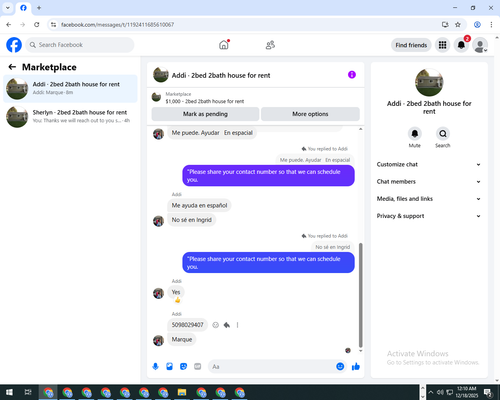Select the Marque message bubble
Viewport: 500px width, 400px height.
click(182, 339)
